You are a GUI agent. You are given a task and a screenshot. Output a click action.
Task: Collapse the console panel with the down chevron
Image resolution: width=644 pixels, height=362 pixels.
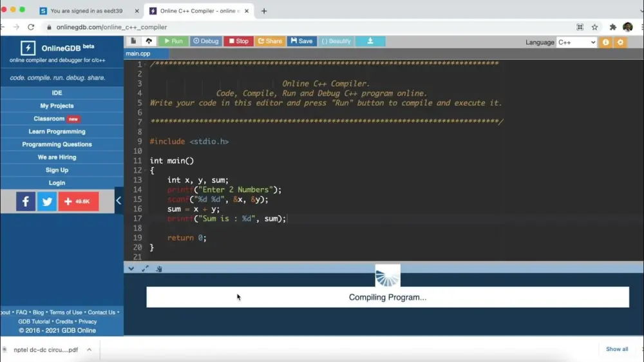[131, 269]
